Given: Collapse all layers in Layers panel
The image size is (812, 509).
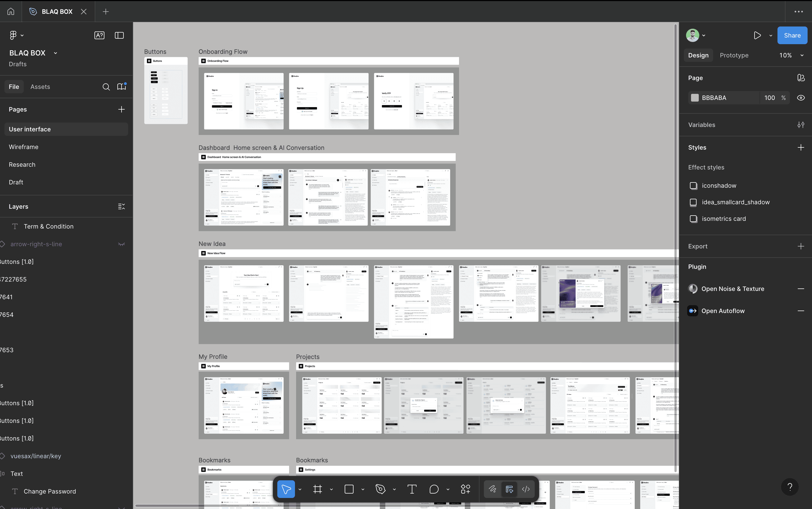Looking at the screenshot, I should pos(122,207).
